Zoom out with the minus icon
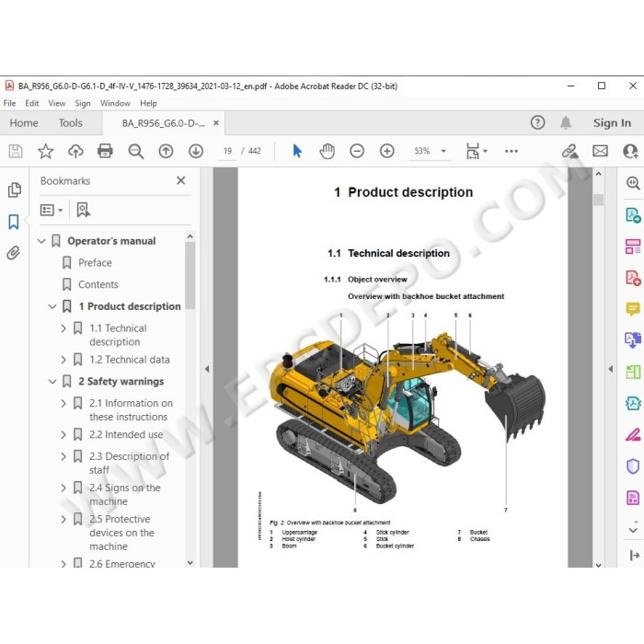This screenshot has width=644, height=644. click(357, 151)
